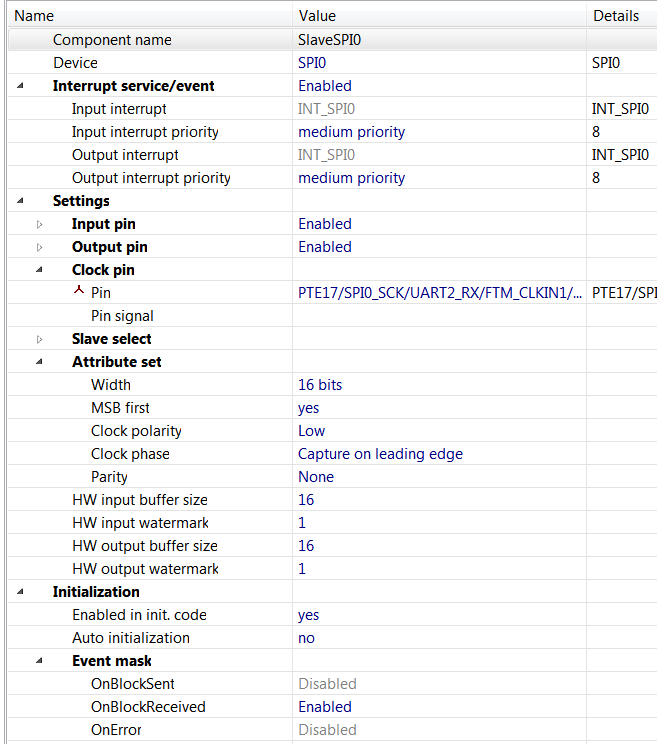The width and height of the screenshot is (657, 744).
Task: Expand the Input pin node
Action: [x=40, y=224]
